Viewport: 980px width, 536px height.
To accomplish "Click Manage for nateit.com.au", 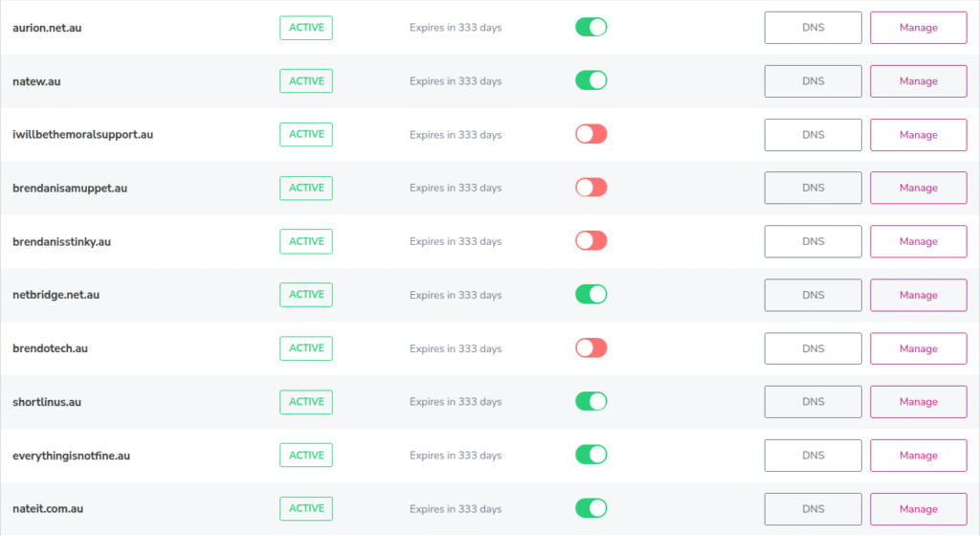I will point(918,509).
